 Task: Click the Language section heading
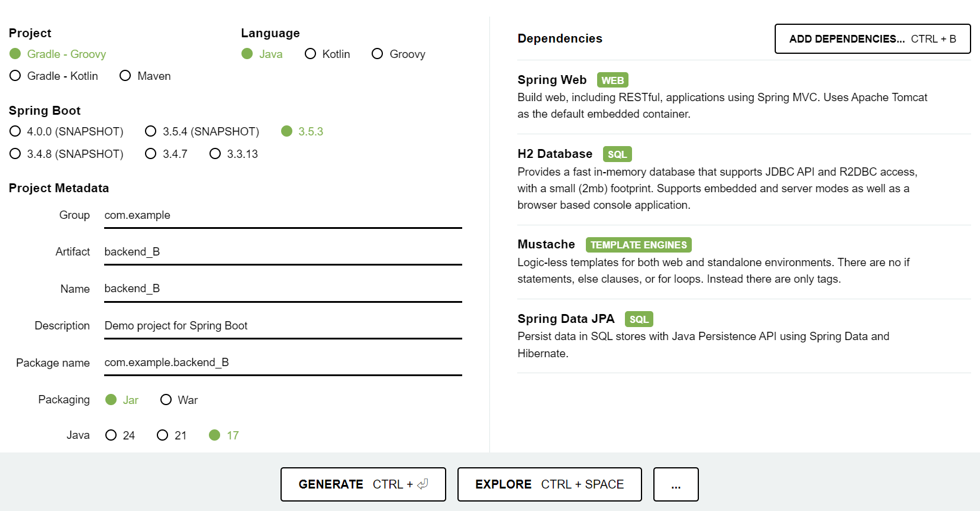point(270,33)
